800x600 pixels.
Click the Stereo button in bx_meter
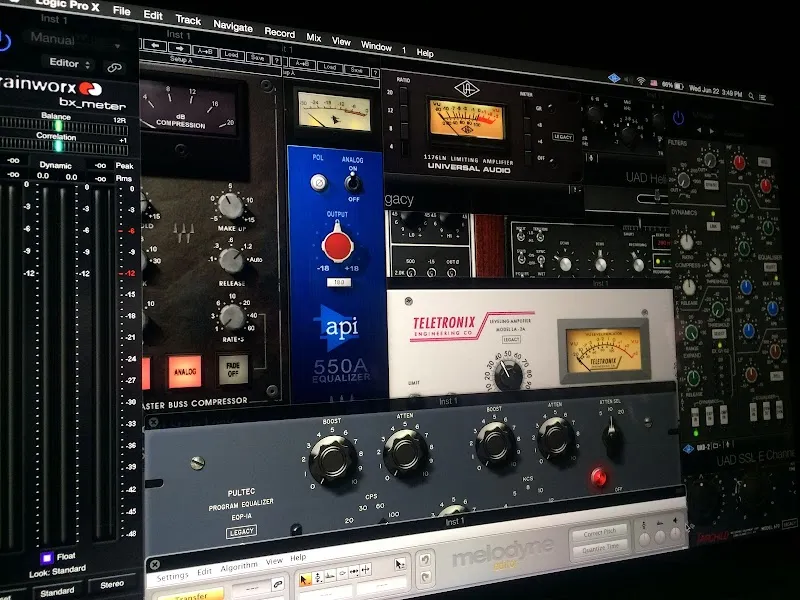[112, 584]
